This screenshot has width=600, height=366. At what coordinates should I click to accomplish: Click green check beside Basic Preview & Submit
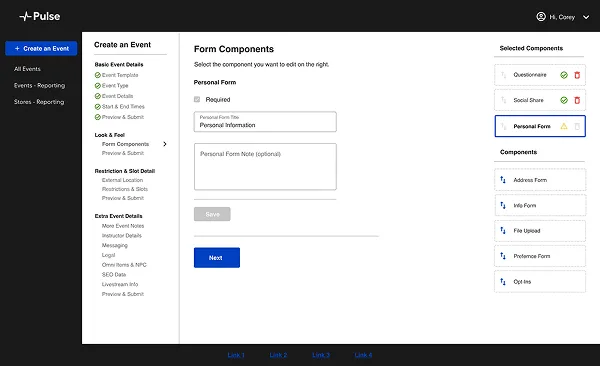tap(98, 117)
